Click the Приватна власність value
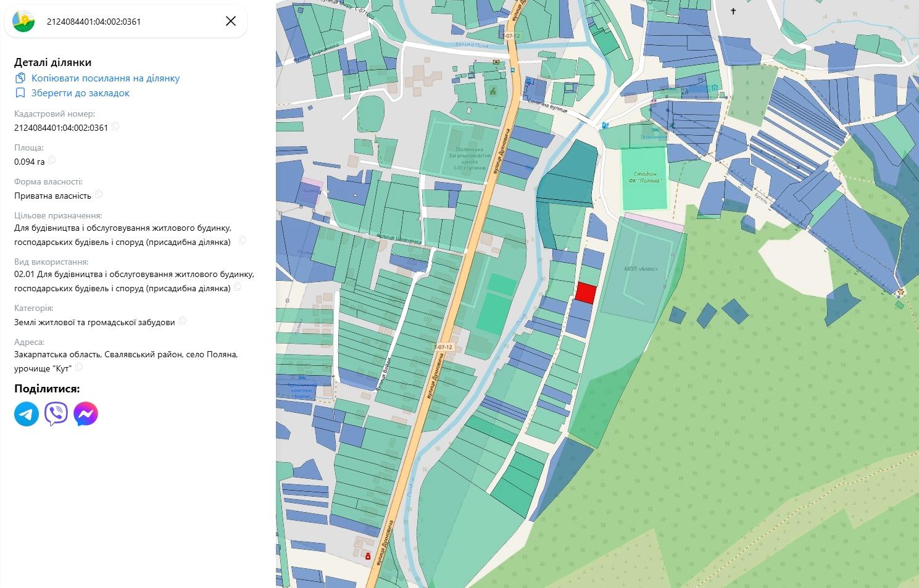Screen dimensions: 919x588 pyautogui.click(x=53, y=196)
